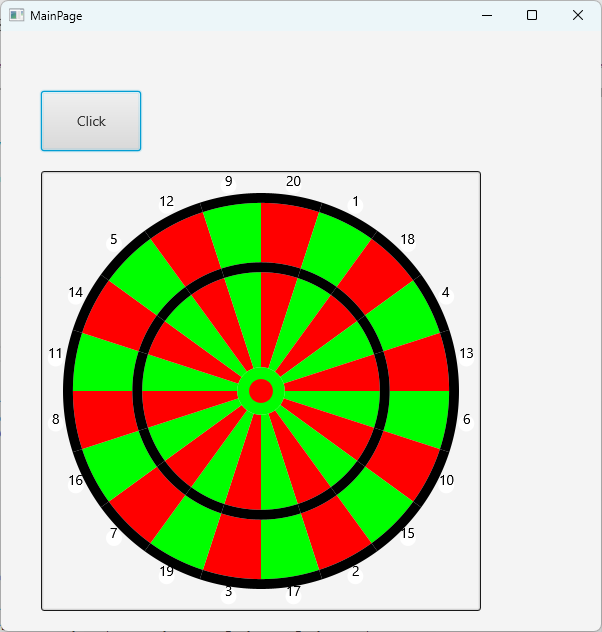Screen dimensions: 602x632
Task: Click the "Click" button
Action: click(x=91, y=121)
